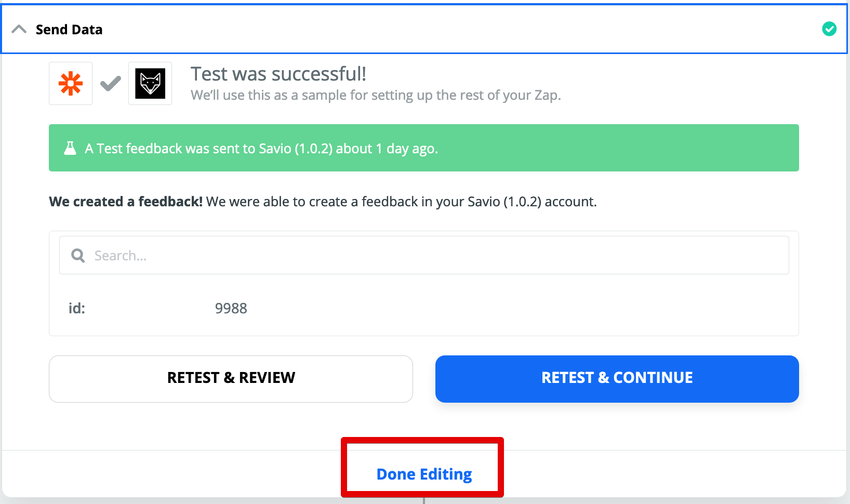Click the RETEST & CONTINUE button
The height and width of the screenshot is (504, 850).
[617, 379]
